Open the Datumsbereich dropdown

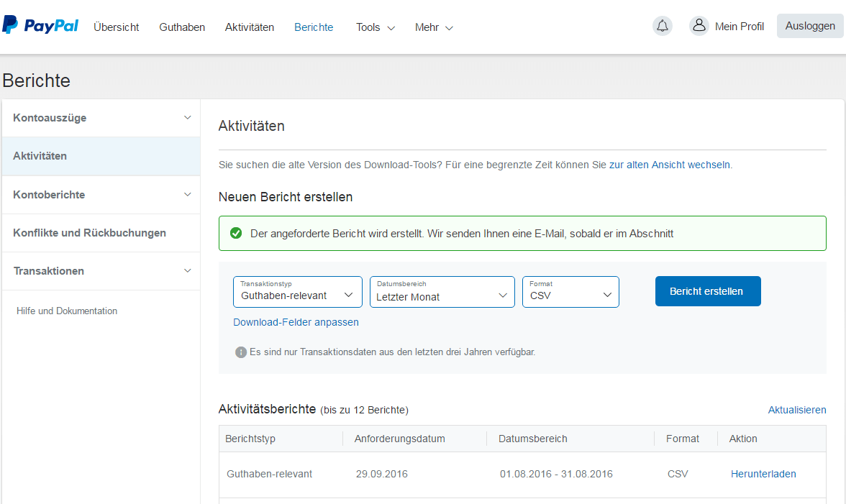click(442, 292)
